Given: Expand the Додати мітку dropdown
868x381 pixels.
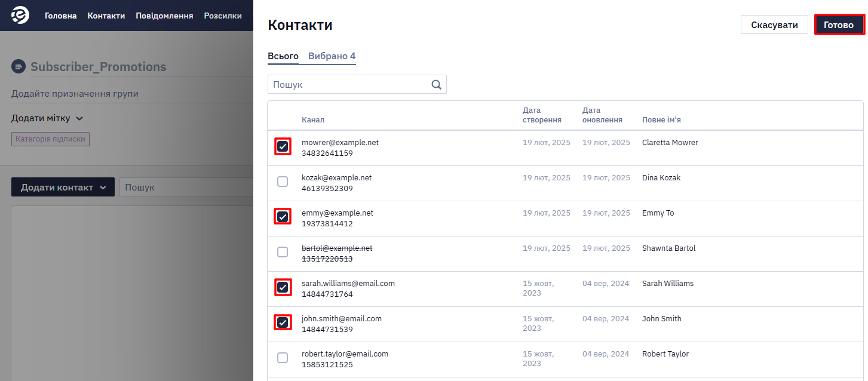Looking at the screenshot, I should pos(47,118).
